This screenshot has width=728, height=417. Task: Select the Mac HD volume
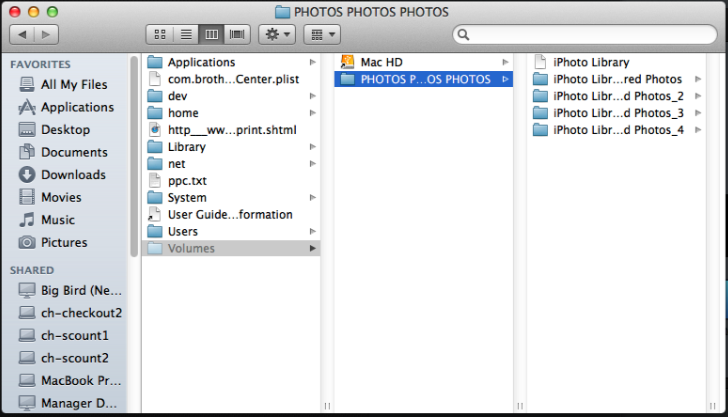point(423,62)
